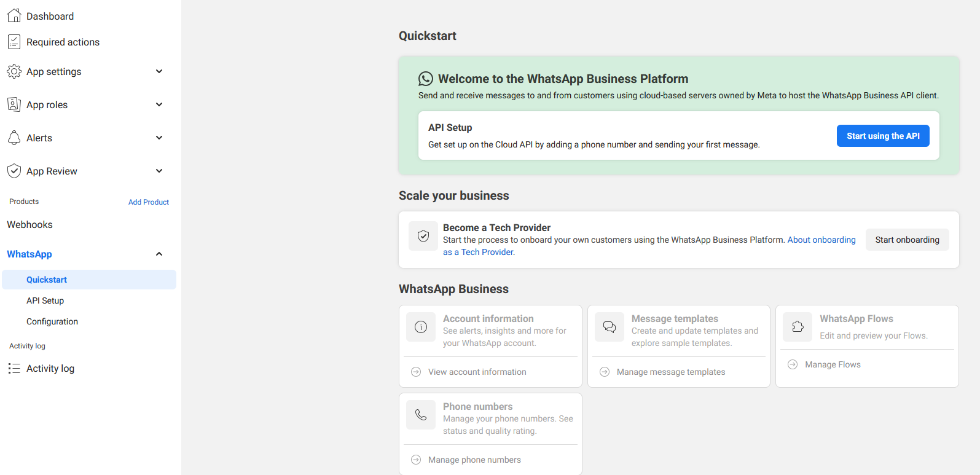The width and height of the screenshot is (980, 475).
Task: Expand the App Review chevron
Action: click(159, 171)
